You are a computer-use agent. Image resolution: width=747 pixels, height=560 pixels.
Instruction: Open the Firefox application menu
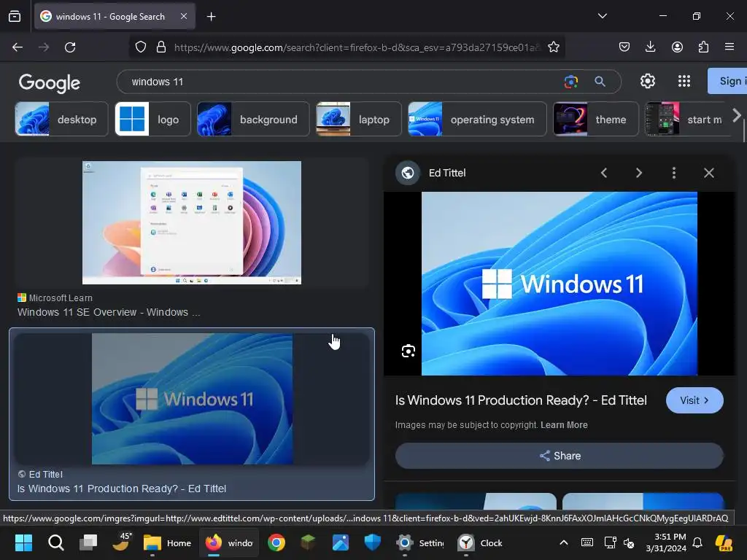729,47
